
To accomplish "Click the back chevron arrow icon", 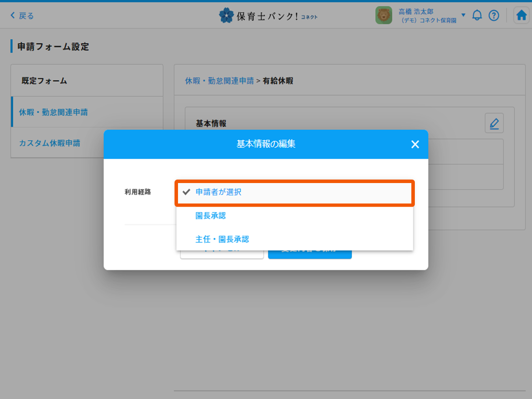I will pyautogui.click(x=12, y=15).
